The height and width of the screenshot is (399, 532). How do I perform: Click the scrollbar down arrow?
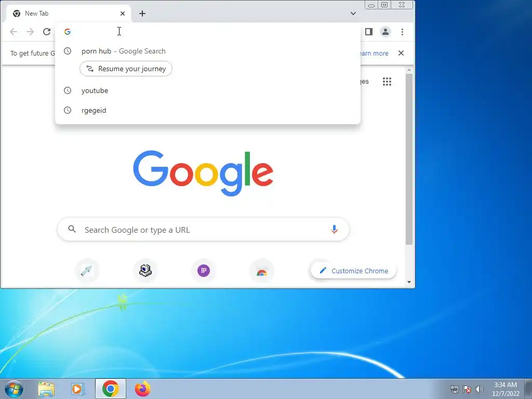tap(409, 282)
